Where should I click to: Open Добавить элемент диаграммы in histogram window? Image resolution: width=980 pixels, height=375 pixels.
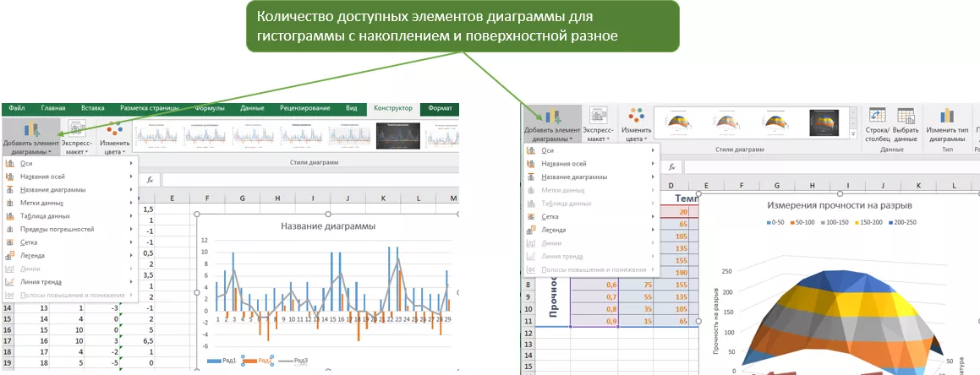point(31,137)
